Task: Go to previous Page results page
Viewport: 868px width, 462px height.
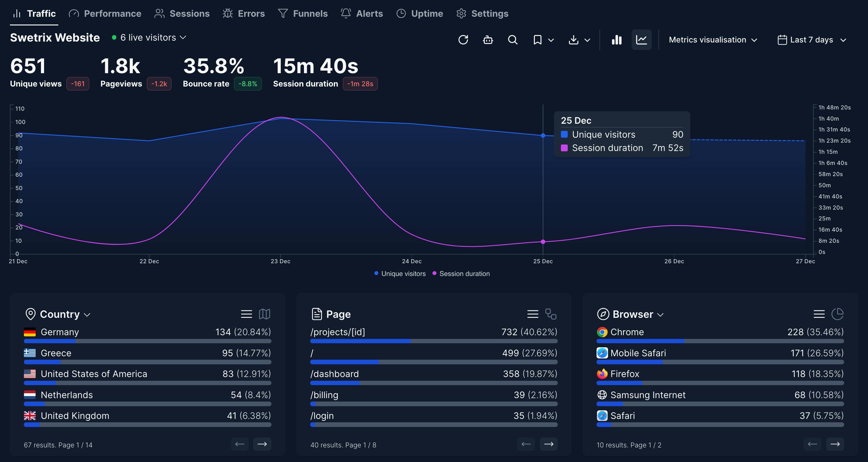Action: 526,444
